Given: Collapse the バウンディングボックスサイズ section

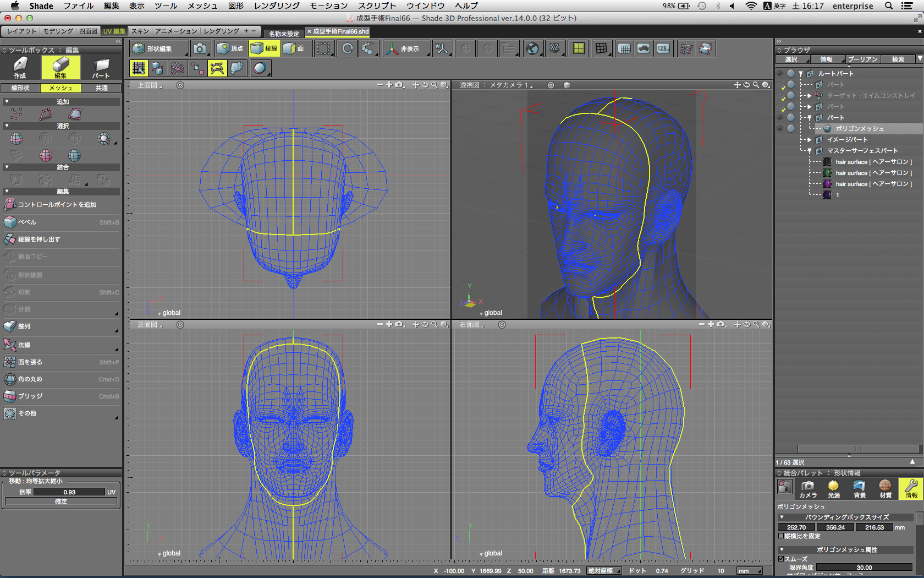Looking at the screenshot, I should click(782, 517).
